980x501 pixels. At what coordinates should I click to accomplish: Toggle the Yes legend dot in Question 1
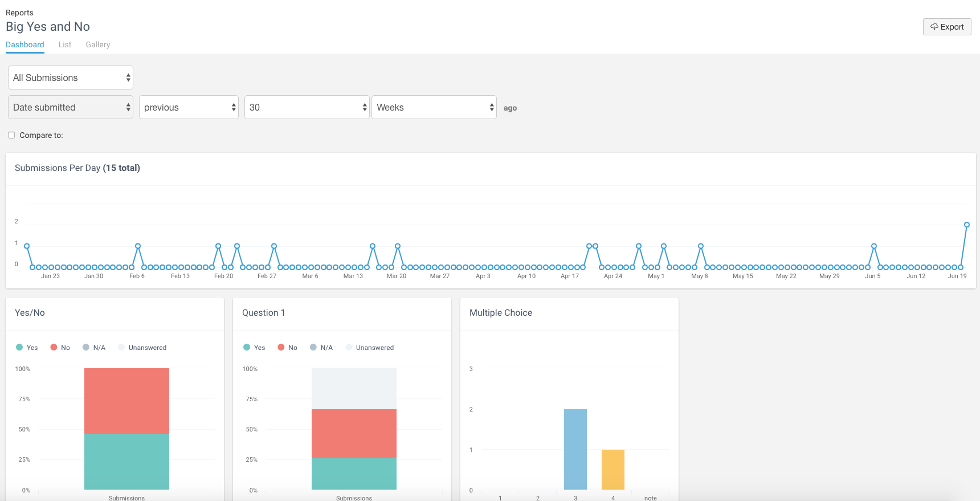247,347
